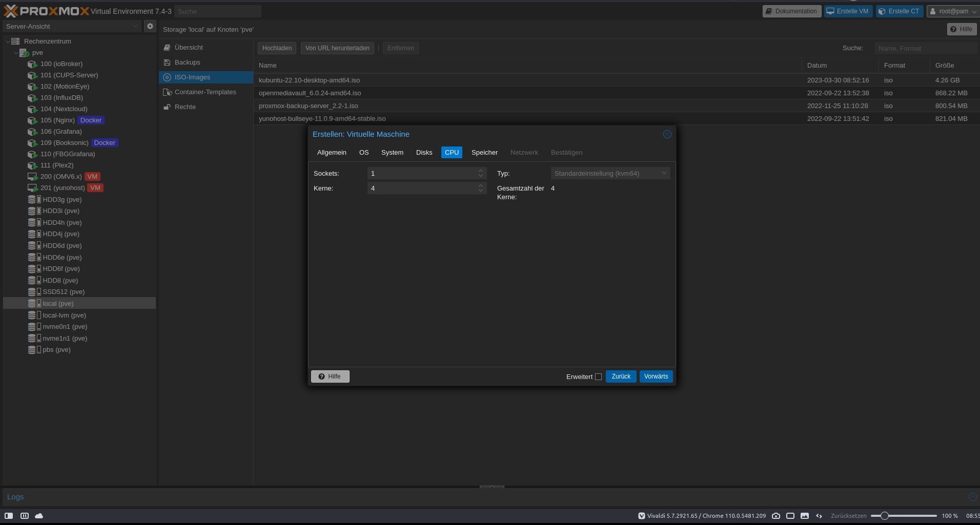This screenshot has height=525, width=980.
Task: Select storage HDD4h (pve) icon
Action: tap(34, 223)
